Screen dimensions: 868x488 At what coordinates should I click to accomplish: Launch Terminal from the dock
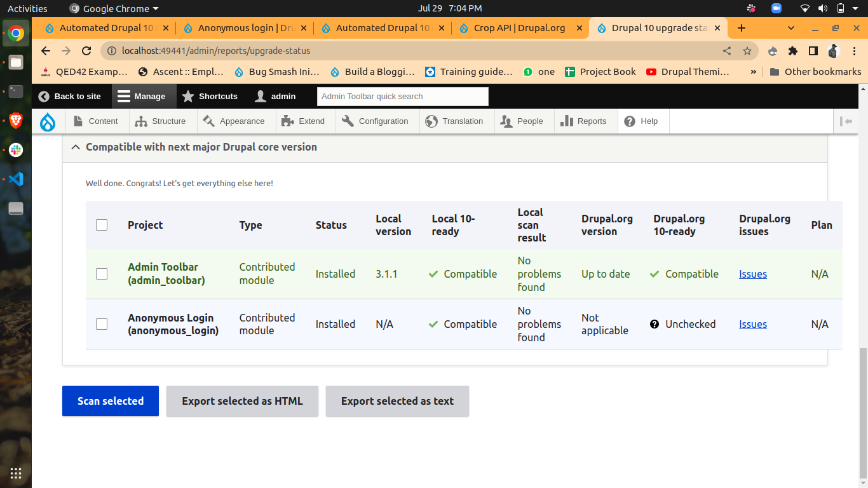pyautogui.click(x=16, y=91)
